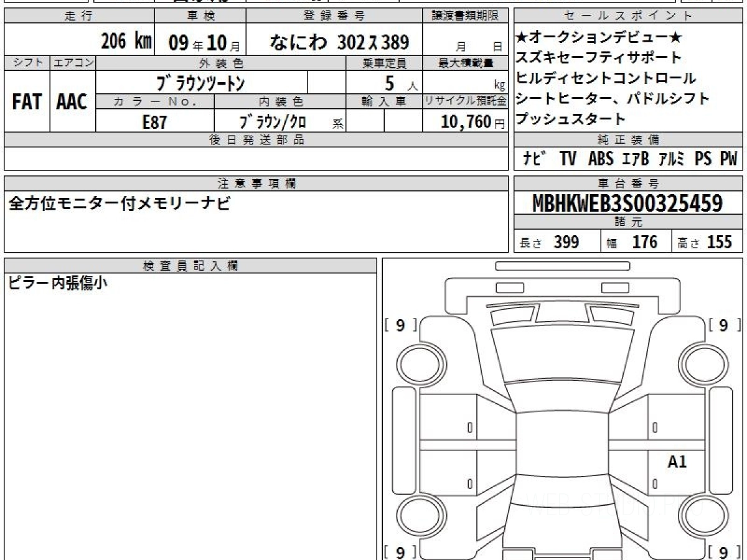The width and height of the screenshot is (747, 560).
Task: Select the エアコン header
Action: pyautogui.click(x=72, y=63)
